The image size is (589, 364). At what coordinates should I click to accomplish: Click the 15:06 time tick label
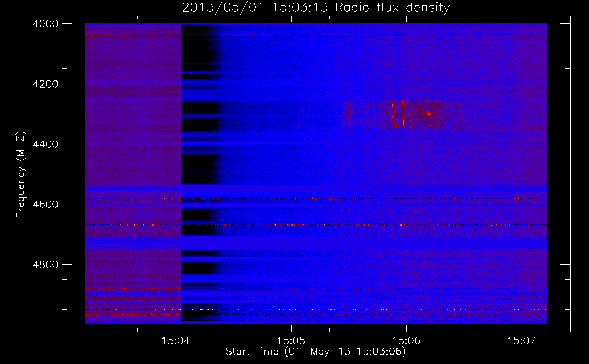[406, 341]
